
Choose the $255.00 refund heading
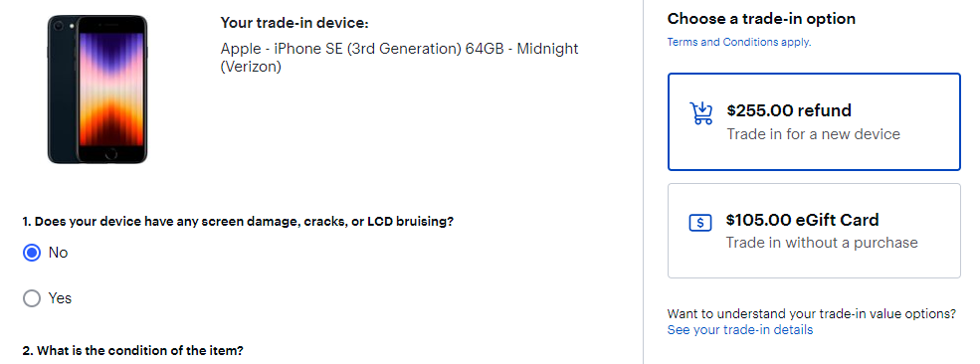point(789,110)
